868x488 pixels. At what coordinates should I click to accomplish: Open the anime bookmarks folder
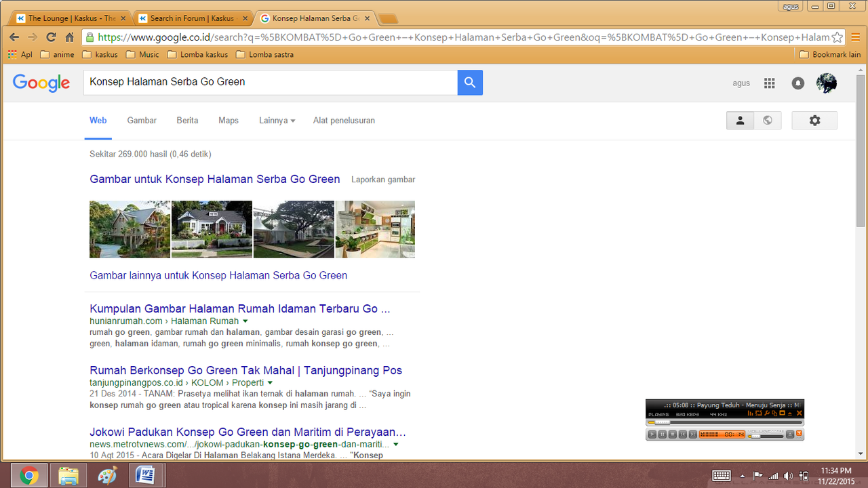[x=58, y=54]
